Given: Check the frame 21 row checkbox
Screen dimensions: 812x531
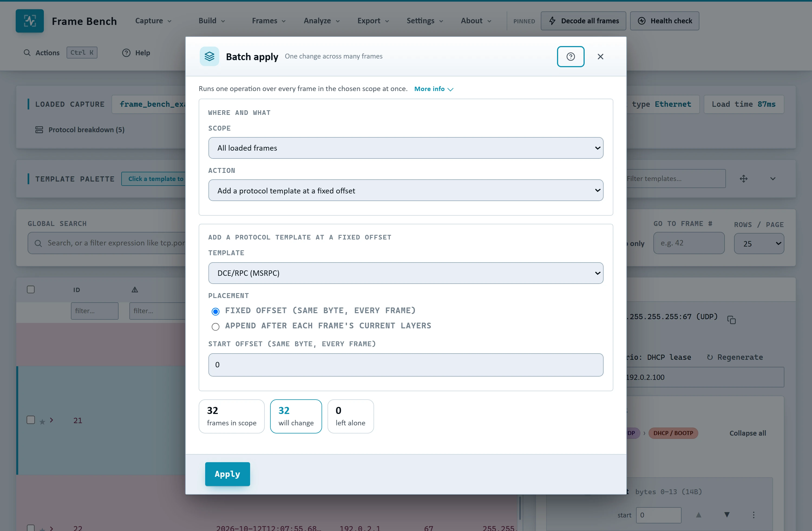Looking at the screenshot, I should [x=31, y=420].
